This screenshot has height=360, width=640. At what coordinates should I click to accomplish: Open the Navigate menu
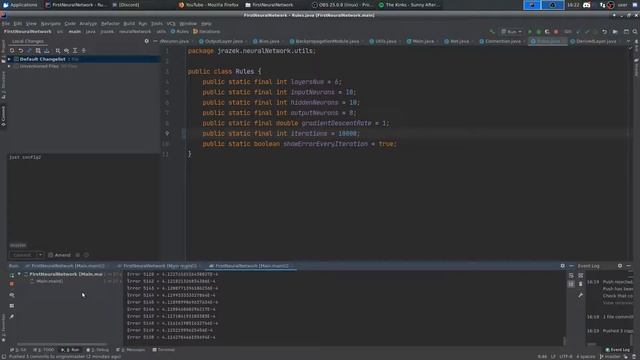[x=51, y=24]
